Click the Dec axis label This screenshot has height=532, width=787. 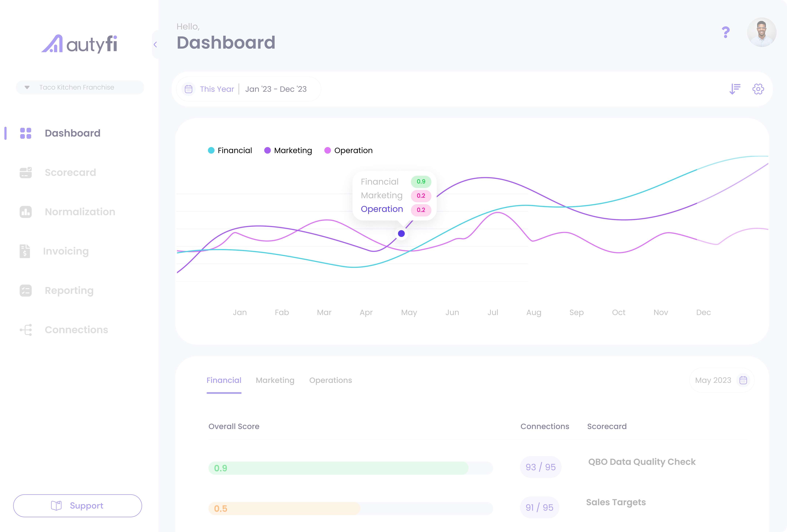pos(703,312)
